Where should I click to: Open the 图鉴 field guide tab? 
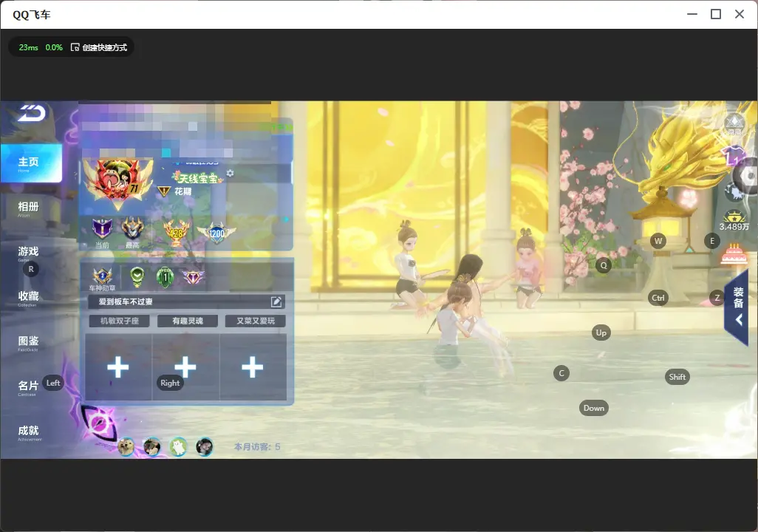pyautogui.click(x=28, y=342)
